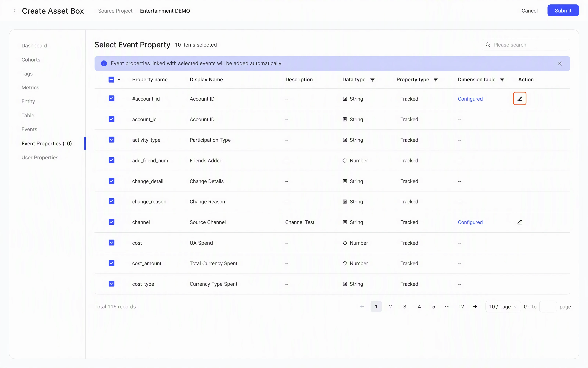Click the pagination ellipsis

tap(447, 307)
